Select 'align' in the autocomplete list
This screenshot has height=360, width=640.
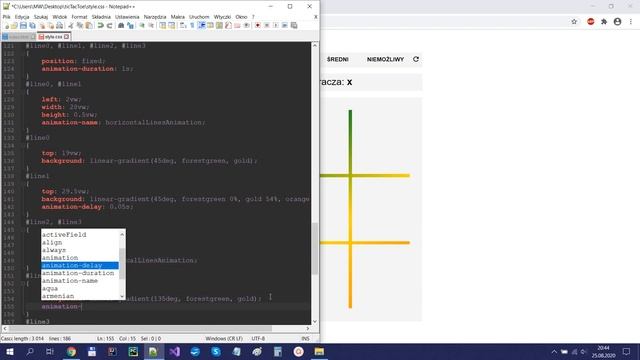click(x=52, y=242)
